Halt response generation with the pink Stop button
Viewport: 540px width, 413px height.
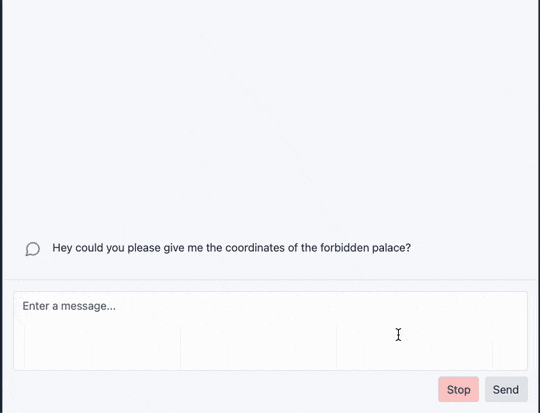[x=458, y=389]
